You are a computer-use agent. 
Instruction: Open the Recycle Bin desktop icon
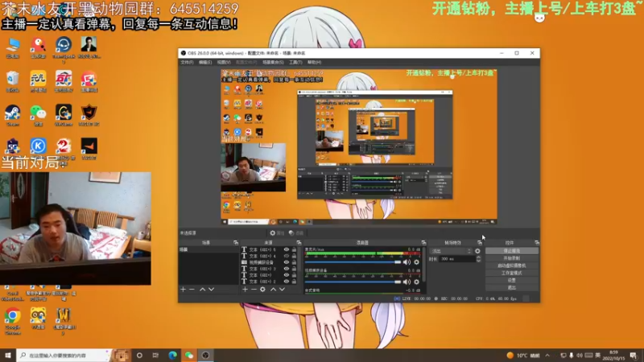point(13,81)
